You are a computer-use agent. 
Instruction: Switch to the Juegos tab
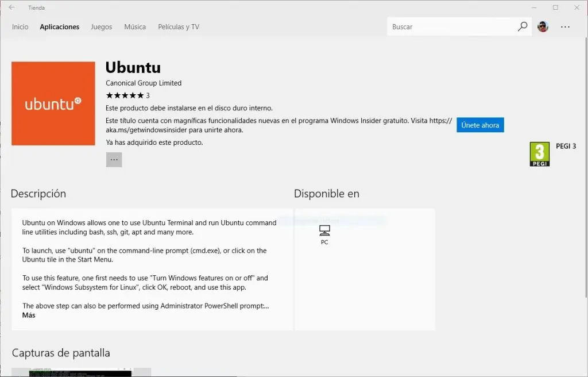click(101, 26)
